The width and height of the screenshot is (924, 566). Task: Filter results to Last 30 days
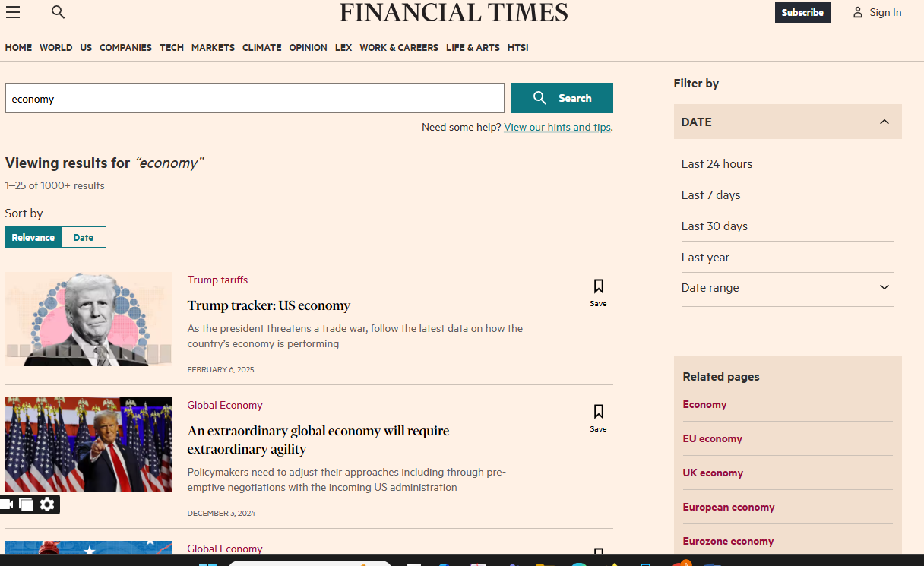point(714,226)
